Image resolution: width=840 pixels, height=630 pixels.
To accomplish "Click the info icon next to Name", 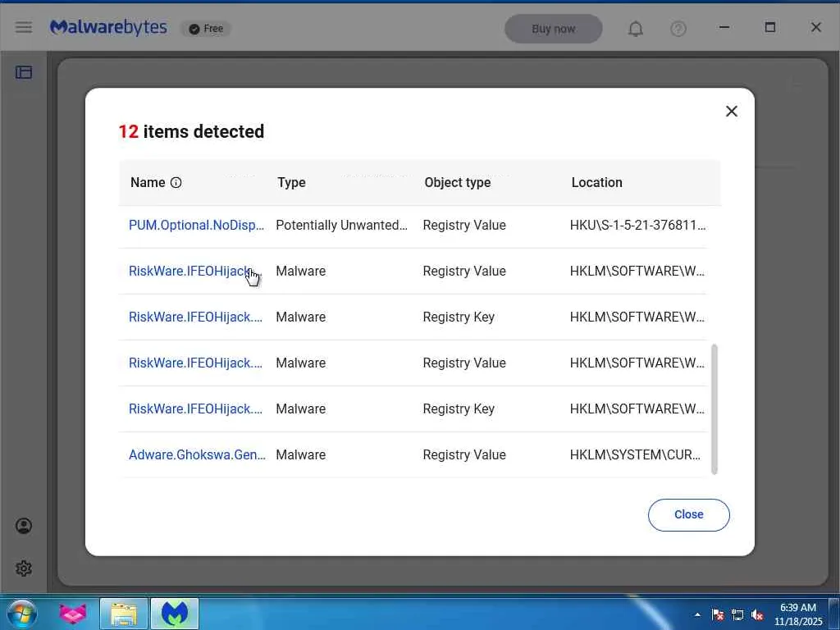I will [x=176, y=183].
